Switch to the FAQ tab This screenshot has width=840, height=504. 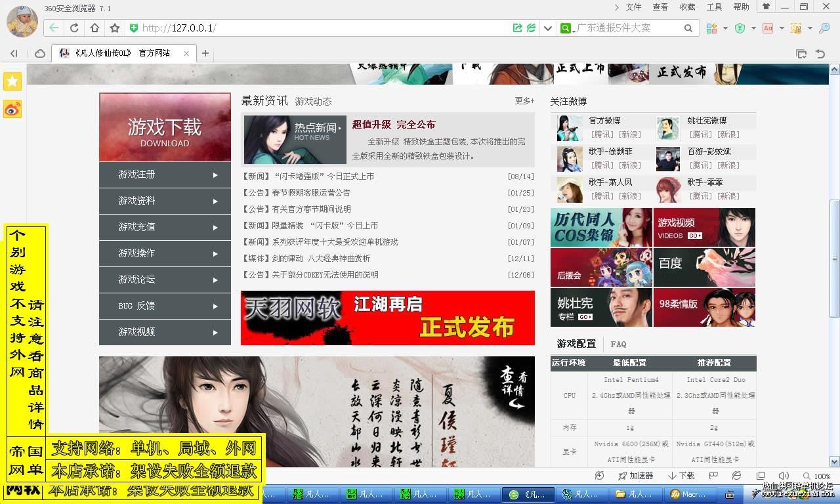(x=618, y=344)
